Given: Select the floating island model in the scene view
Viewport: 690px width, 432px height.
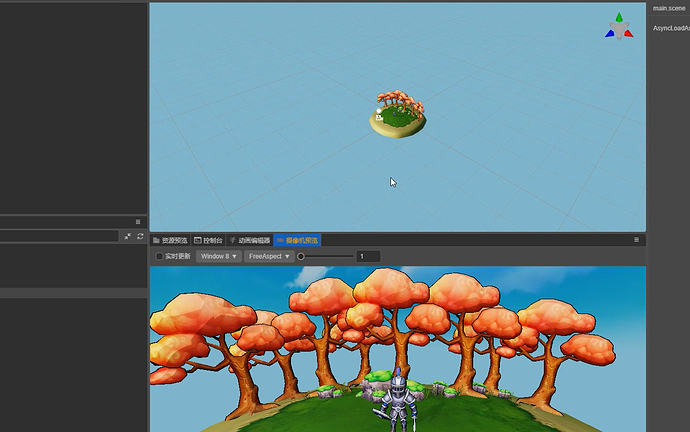Looking at the screenshot, I should pos(398,114).
